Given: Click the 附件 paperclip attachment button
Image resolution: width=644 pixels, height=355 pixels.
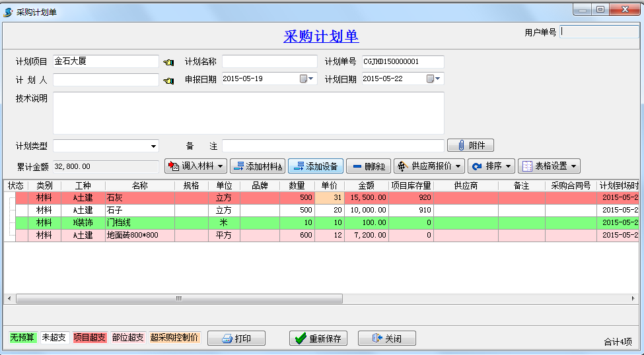Looking at the screenshot, I should click(x=470, y=145).
